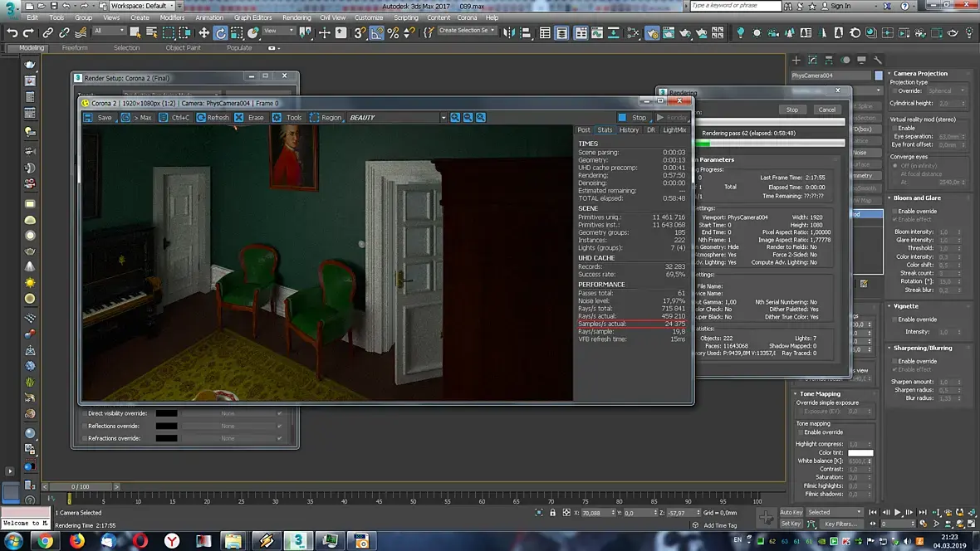Select the Rotate tool in main toolbar

221,33
